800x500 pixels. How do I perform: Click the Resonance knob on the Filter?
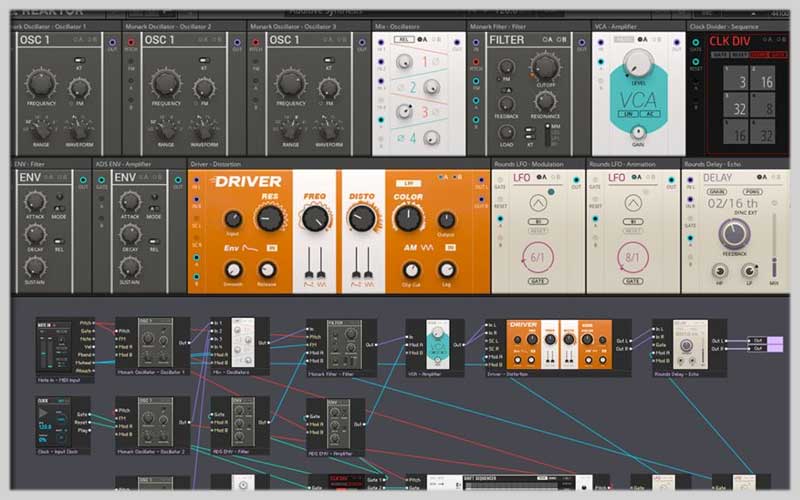coord(545,102)
